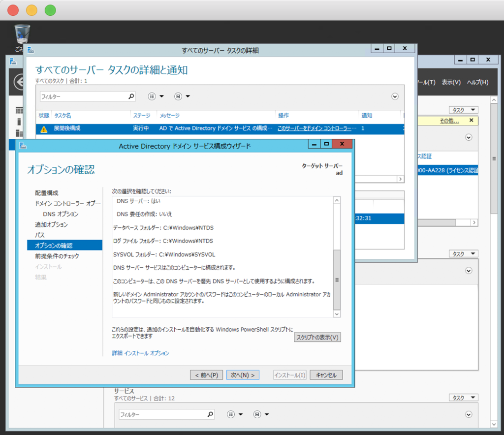The height and width of the screenshot is (435, 504).
Task: Select ドメイン コントローラー オプション wizard step
Action: click(x=67, y=203)
